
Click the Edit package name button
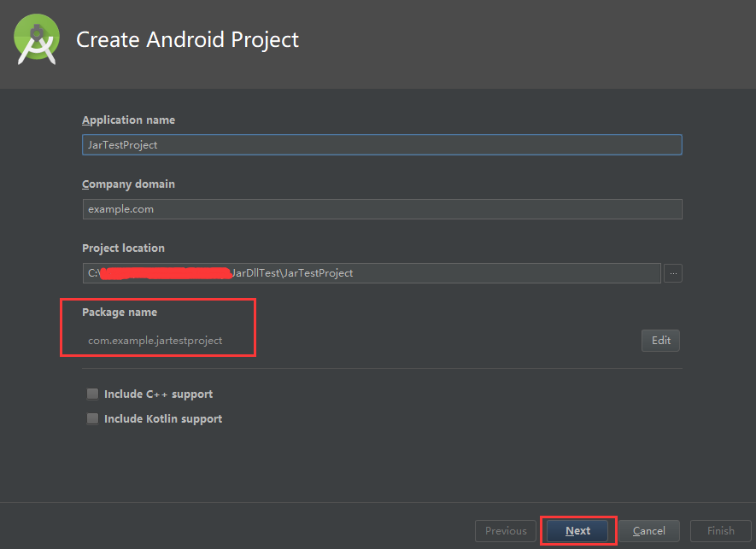click(660, 341)
